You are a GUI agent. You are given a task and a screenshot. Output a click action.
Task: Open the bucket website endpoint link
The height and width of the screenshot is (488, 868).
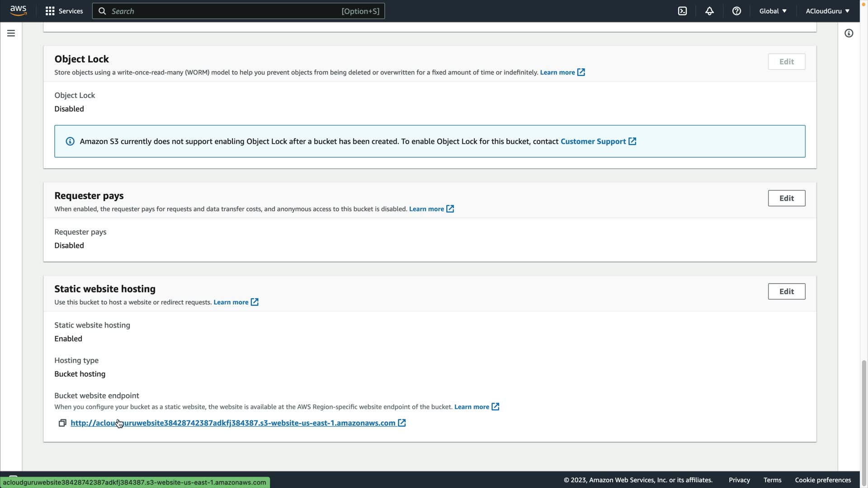(x=233, y=423)
